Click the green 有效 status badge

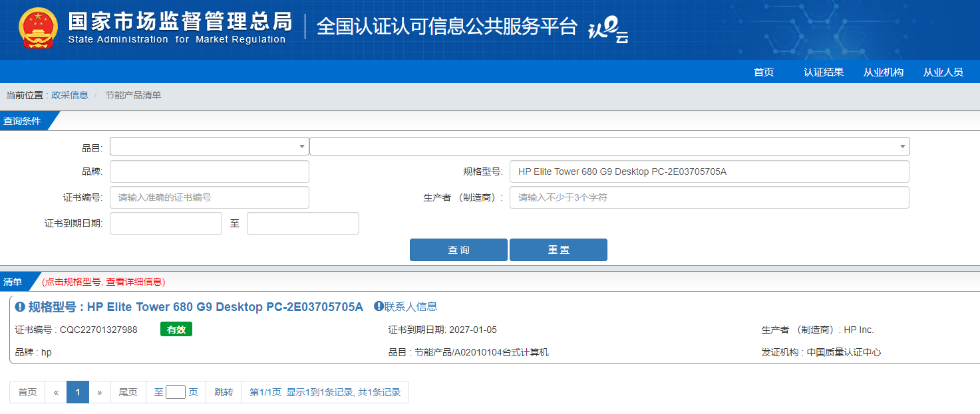[176, 330]
